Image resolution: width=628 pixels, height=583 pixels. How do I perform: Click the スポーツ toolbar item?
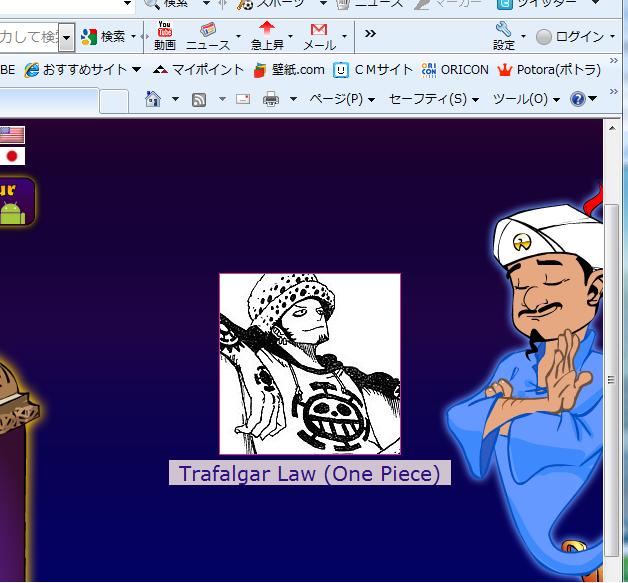(271, 4)
